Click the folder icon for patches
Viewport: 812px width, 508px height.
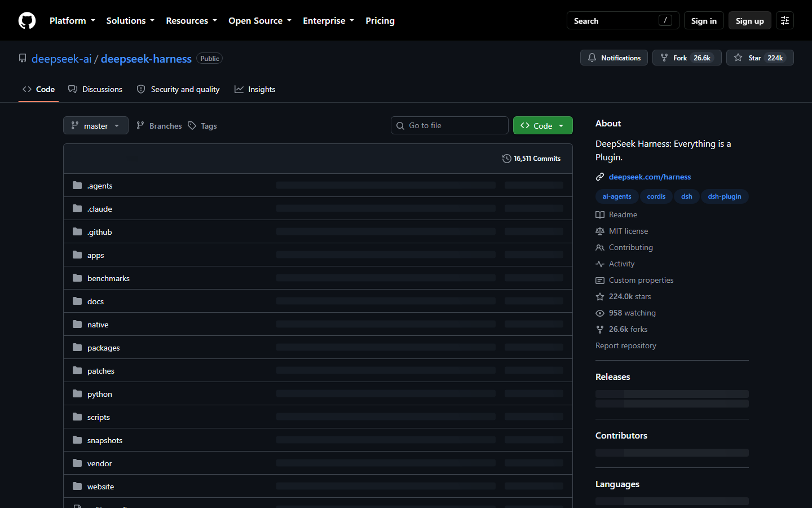(77, 371)
